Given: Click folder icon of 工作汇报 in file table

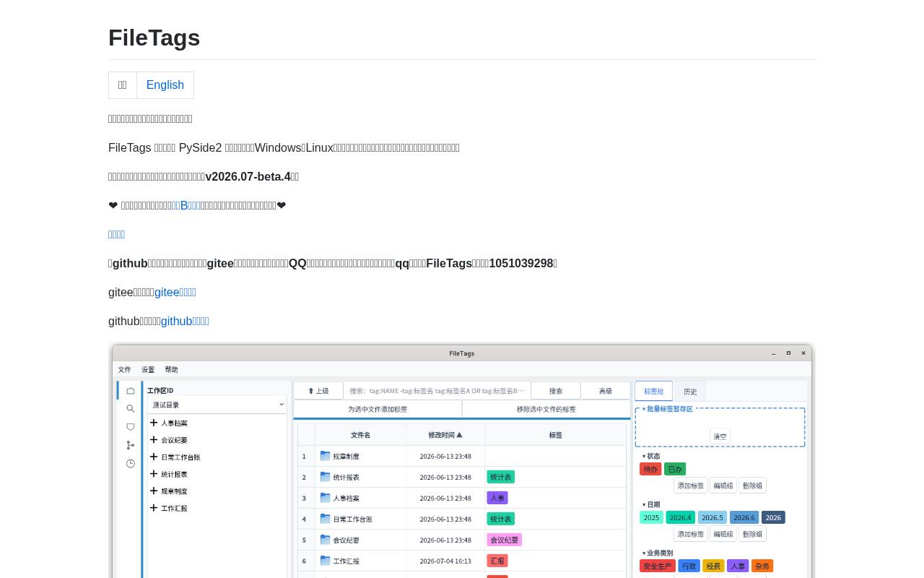Looking at the screenshot, I should (x=325, y=561).
